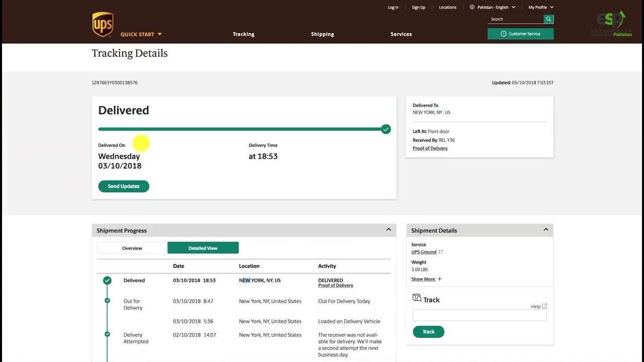
Task: Click the UPS Ground service link
Action: coord(424,252)
